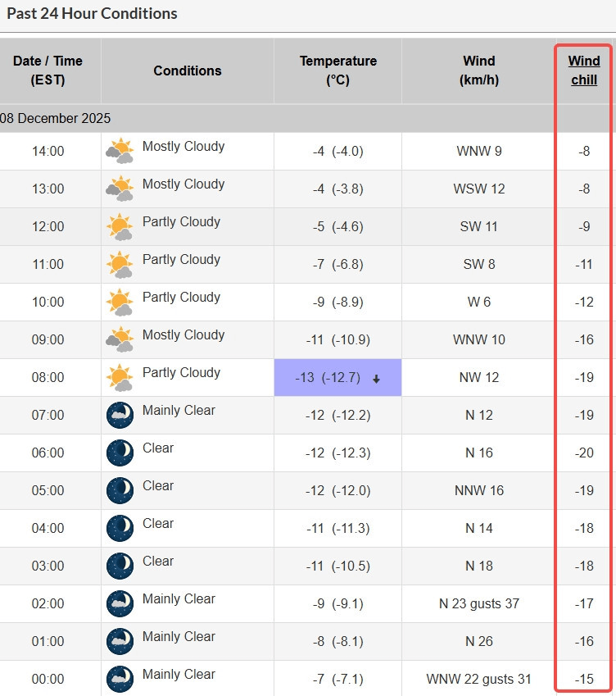This screenshot has width=616, height=696.
Task: Click the Mostly Cloudy icon for 09:00
Action: click(x=120, y=340)
